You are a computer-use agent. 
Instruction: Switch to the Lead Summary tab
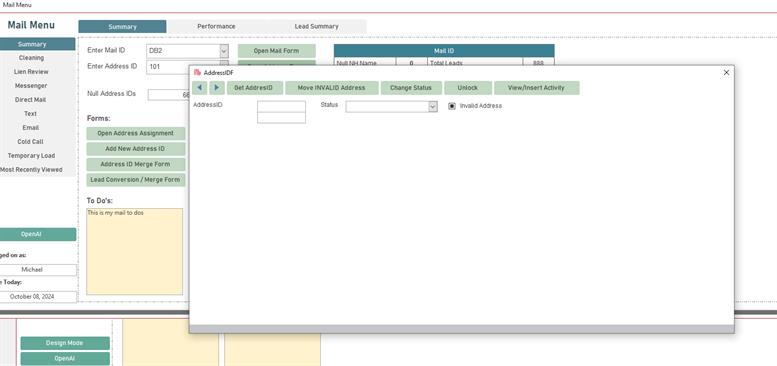(317, 27)
